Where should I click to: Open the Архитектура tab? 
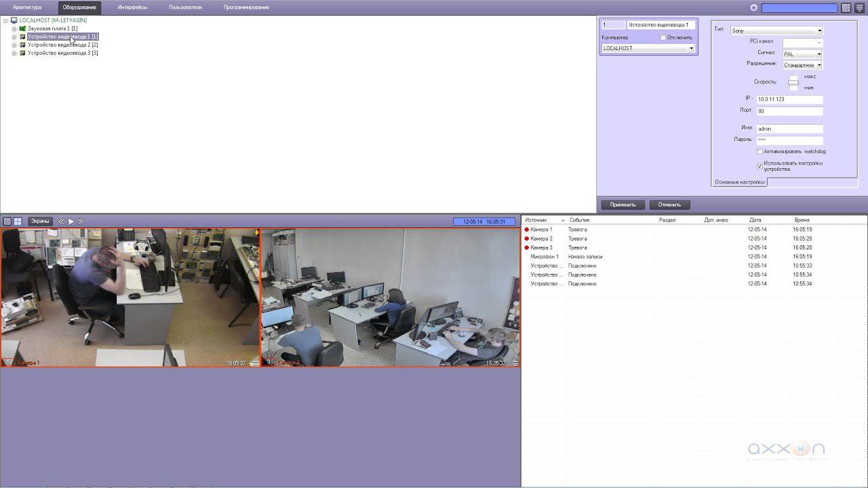pyautogui.click(x=27, y=7)
